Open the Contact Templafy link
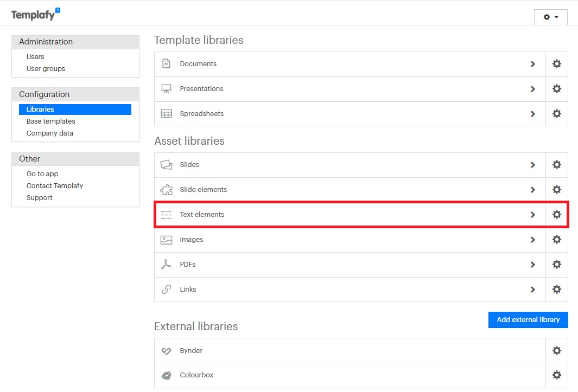 click(55, 185)
